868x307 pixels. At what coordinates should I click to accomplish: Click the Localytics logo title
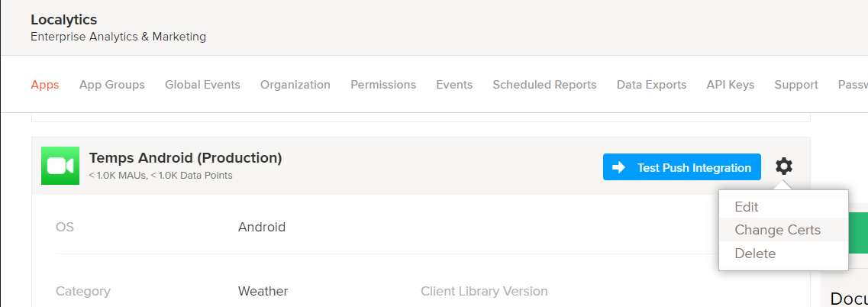pyautogui.click(x=64, y=20)
